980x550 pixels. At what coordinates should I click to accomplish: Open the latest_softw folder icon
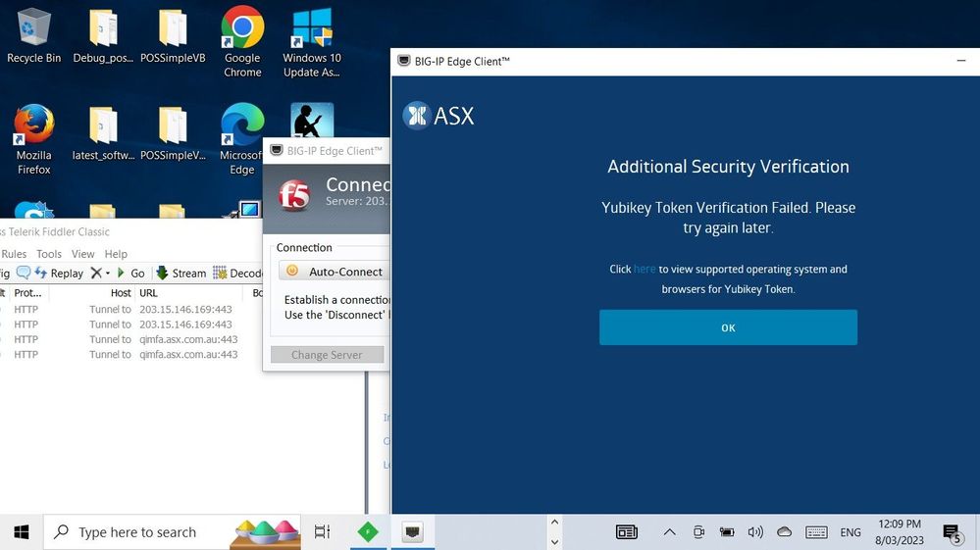pyautogui.click(x=103, y=133)
